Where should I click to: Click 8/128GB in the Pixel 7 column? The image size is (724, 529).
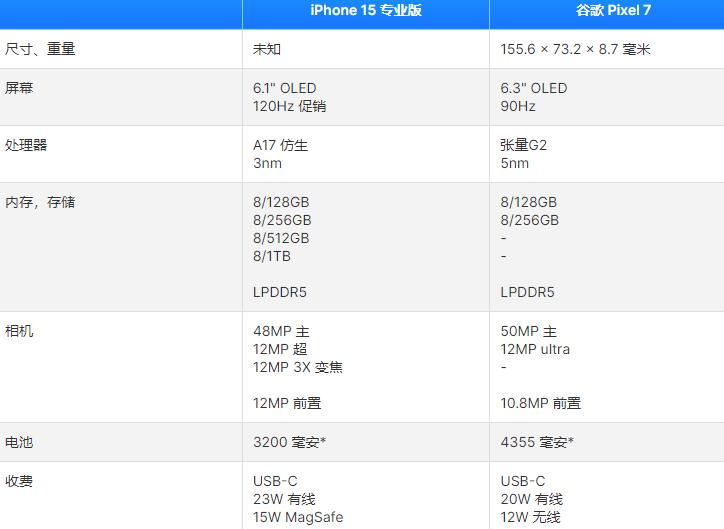point(529,202)
